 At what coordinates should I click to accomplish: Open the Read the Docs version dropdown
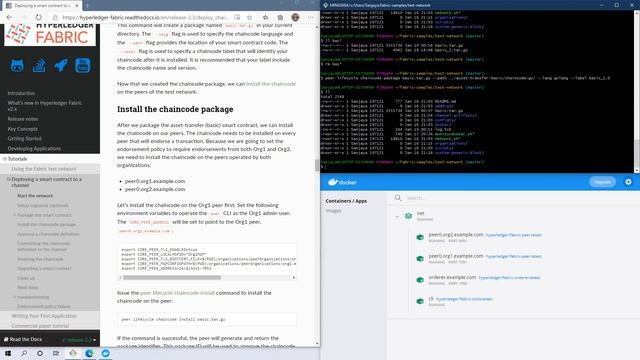79,340
